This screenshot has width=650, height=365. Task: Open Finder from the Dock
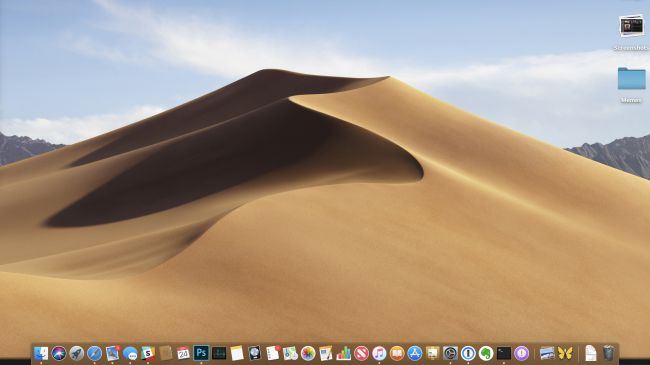click(41, 353)
